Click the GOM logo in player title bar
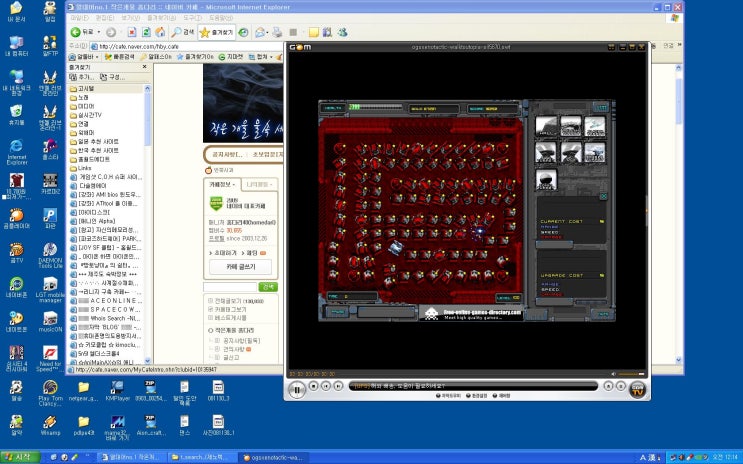The height and width of the screenshot is (464, 743). tap(300, 47)
